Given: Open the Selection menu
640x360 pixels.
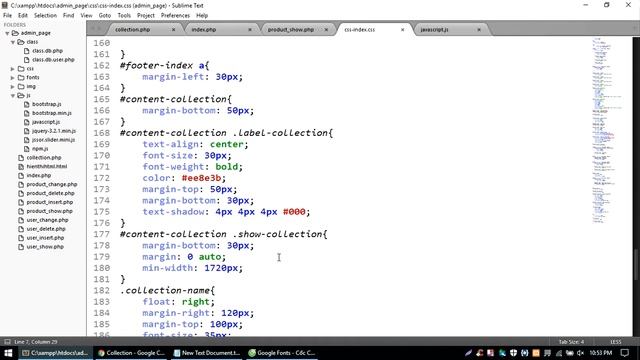Looking at the screenshot, I should point(45,16).
